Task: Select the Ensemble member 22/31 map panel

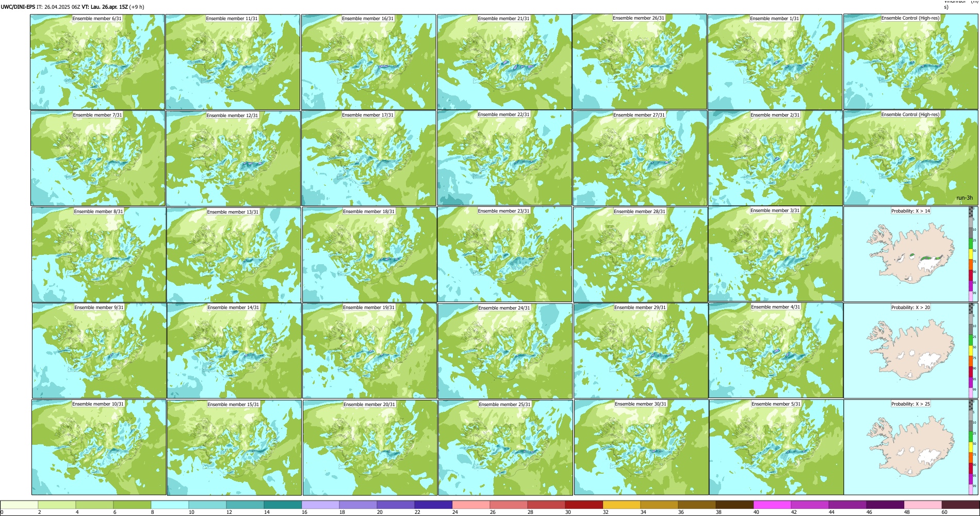Action: (504, 158)
